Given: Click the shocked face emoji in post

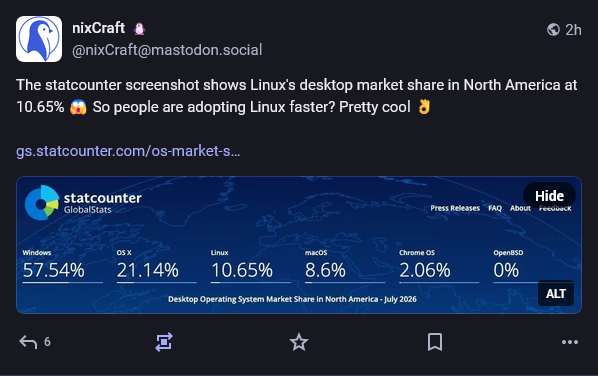Looking at the screenshot, I should [x=78, y=107].
